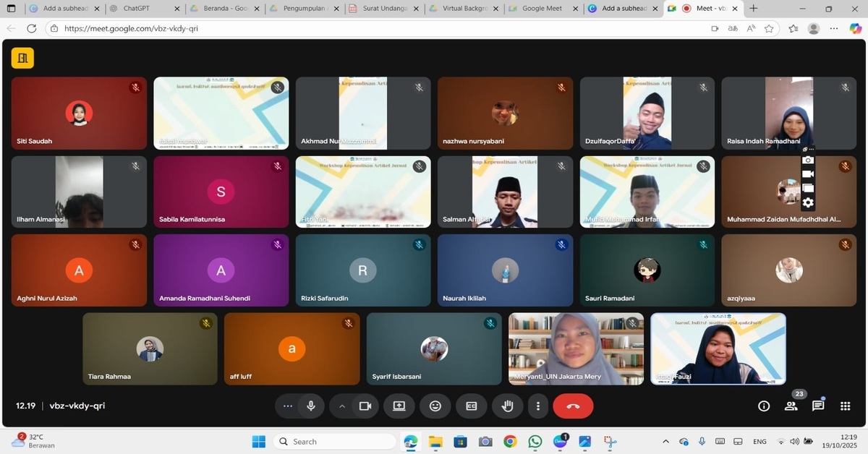
Task: Open the more call options three-dot menu
Action: coord(537,406)
